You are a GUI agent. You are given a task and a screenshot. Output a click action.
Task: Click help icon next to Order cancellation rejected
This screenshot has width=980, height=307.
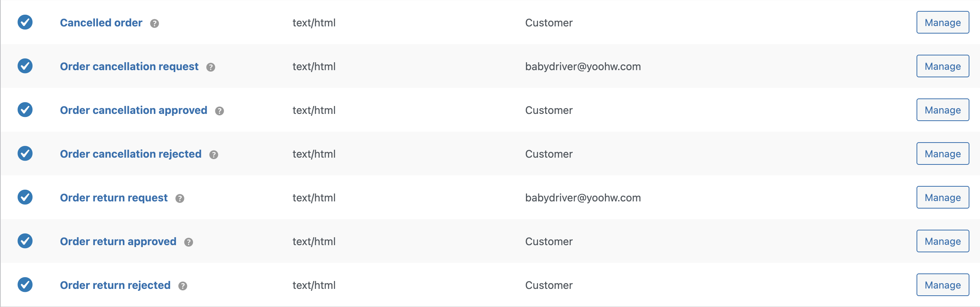click(213, 155)
